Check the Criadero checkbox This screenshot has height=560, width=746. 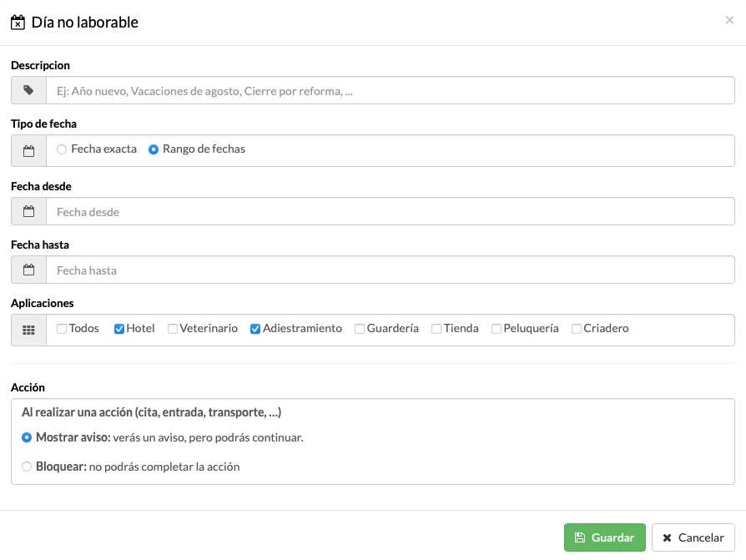576,329
